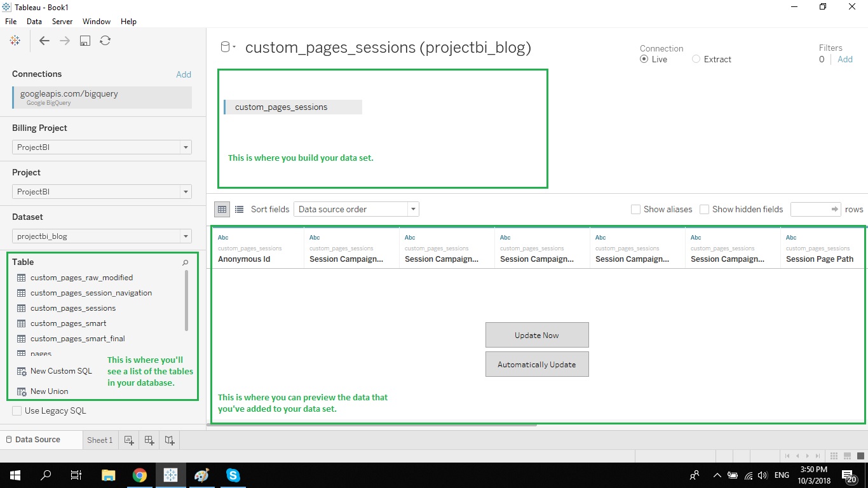Open Sort fields dropdown

(356, 209)
